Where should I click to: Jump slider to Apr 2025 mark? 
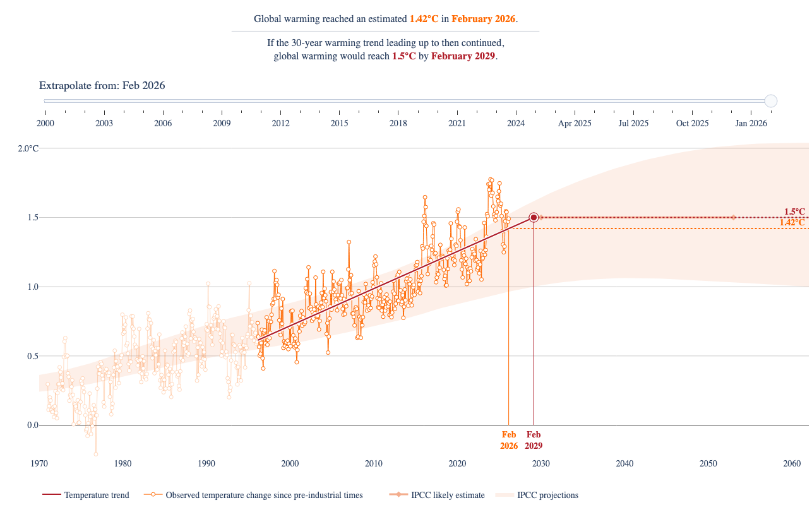pos(575,123)
